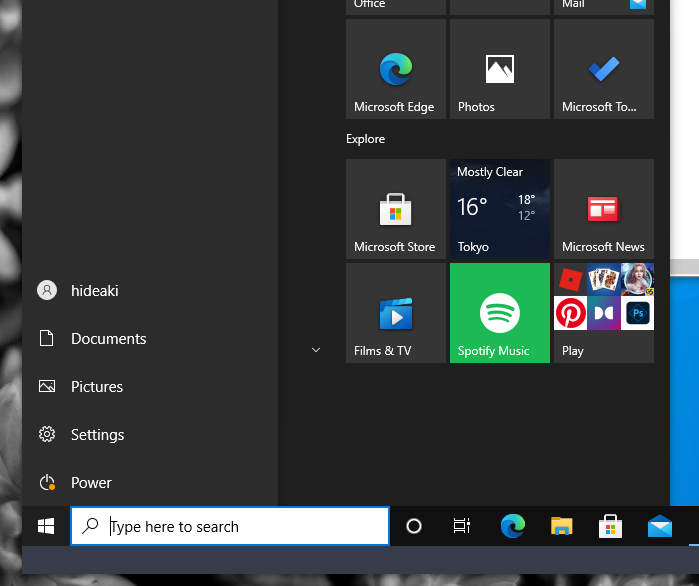
Task: Click the Windows Start button
Action: pos(46,526)
